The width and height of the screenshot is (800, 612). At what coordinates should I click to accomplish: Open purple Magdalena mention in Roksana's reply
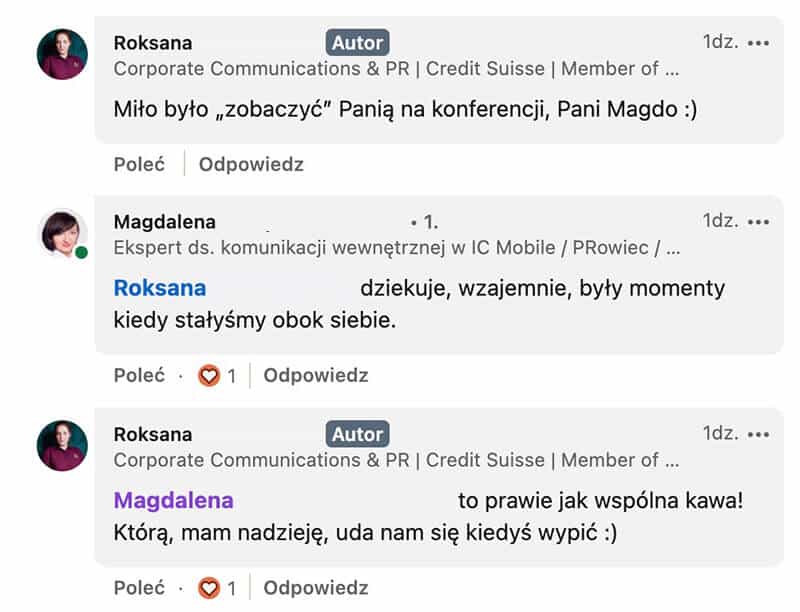(173, 500)
